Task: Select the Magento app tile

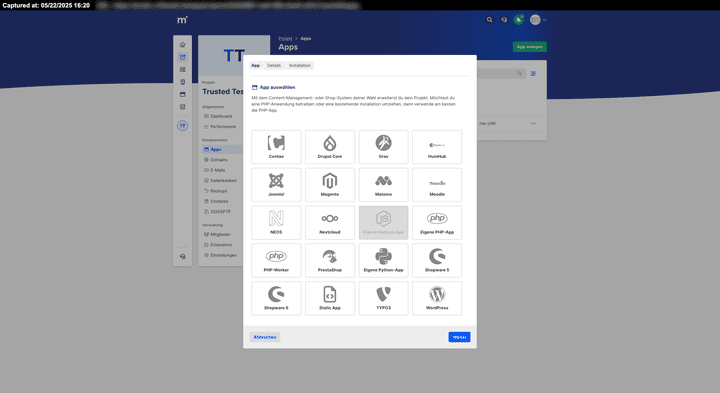Action: pyautogui.click(x=330, y=185)
